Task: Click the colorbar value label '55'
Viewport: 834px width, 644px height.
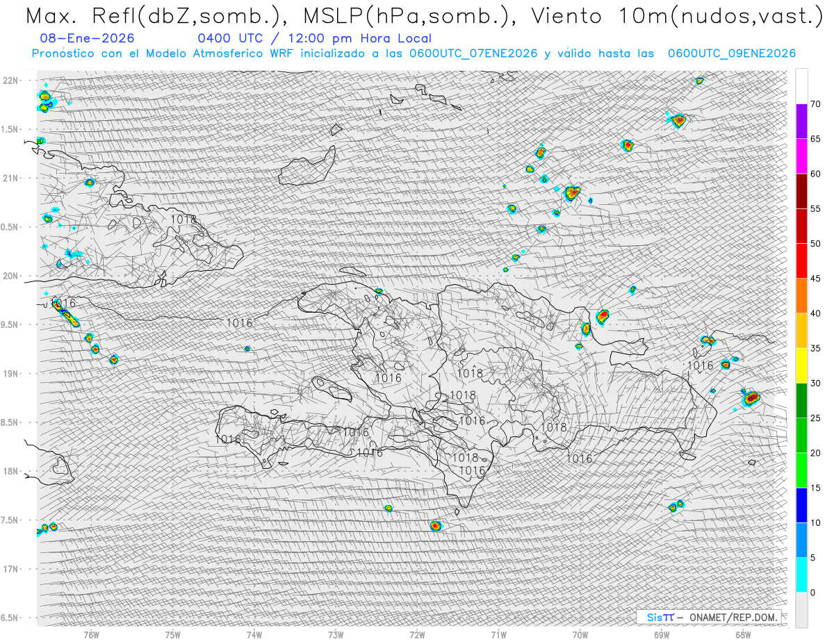Action: [x=815, y=209]
